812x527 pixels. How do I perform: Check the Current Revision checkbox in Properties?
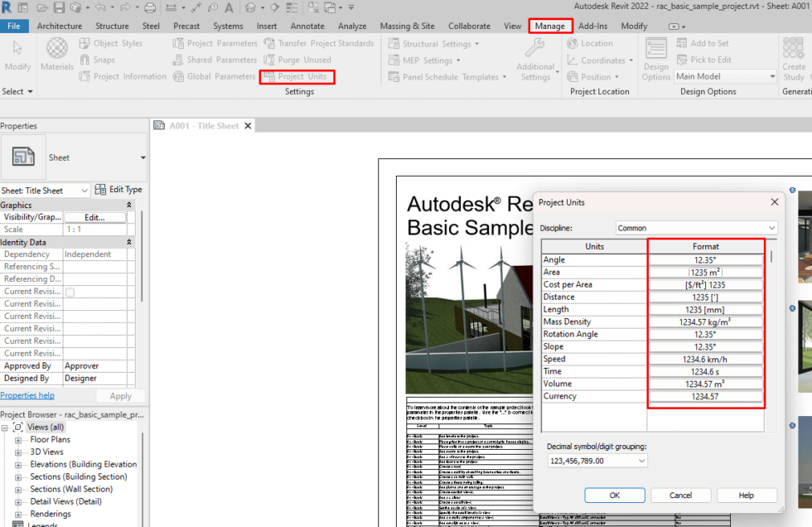70,291
